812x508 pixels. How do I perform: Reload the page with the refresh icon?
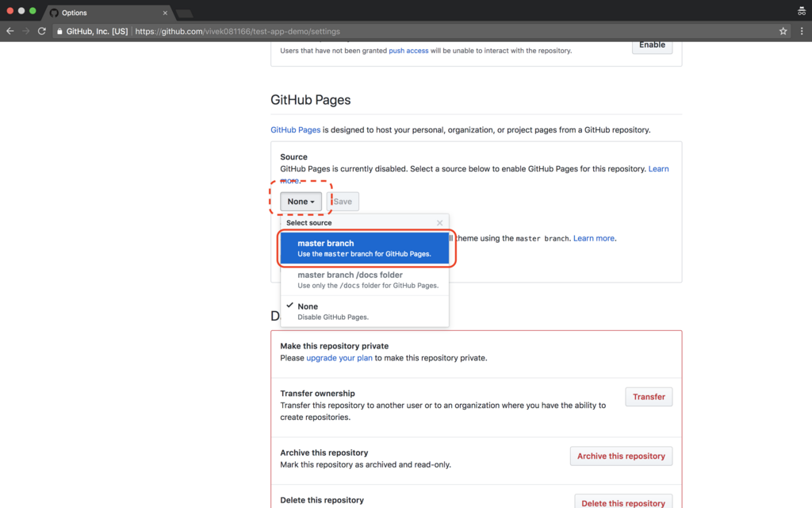42,31
